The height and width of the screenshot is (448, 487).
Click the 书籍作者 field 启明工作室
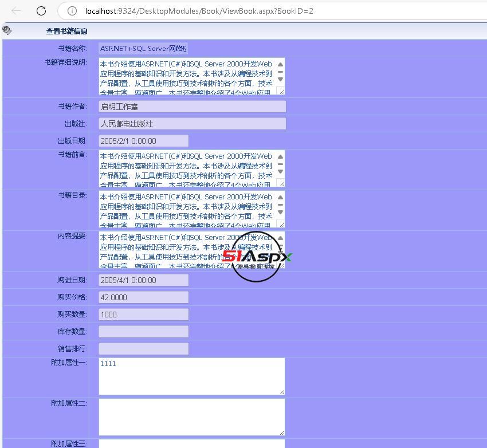[193, 107]
